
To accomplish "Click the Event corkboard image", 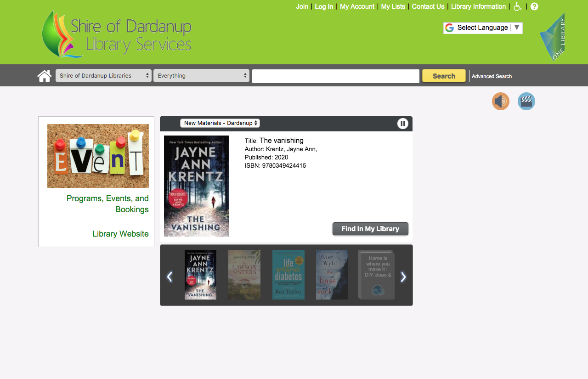I will click(x=98, y=156).
